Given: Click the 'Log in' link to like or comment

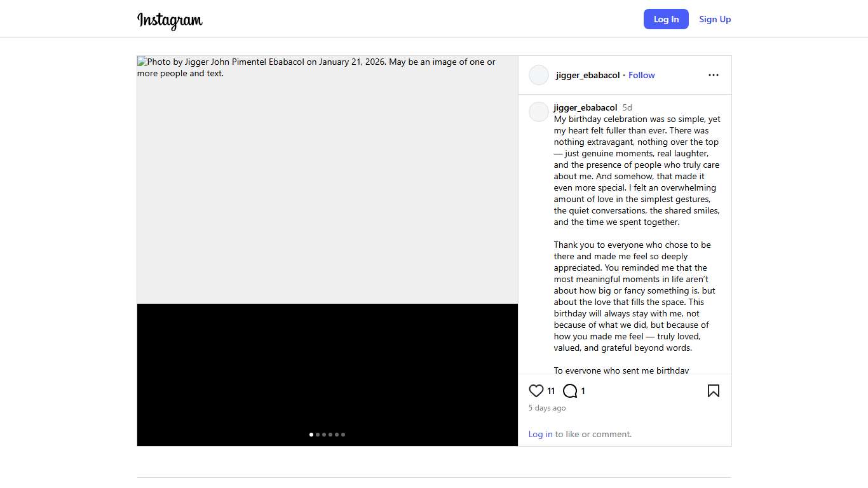Looking at the screenshot, I should (x=540, y=434).
